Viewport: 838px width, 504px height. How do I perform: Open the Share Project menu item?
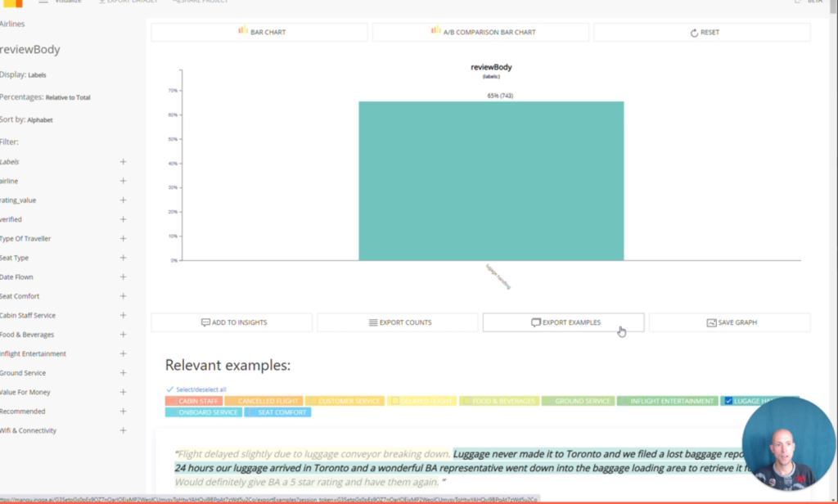coord(200,2)
